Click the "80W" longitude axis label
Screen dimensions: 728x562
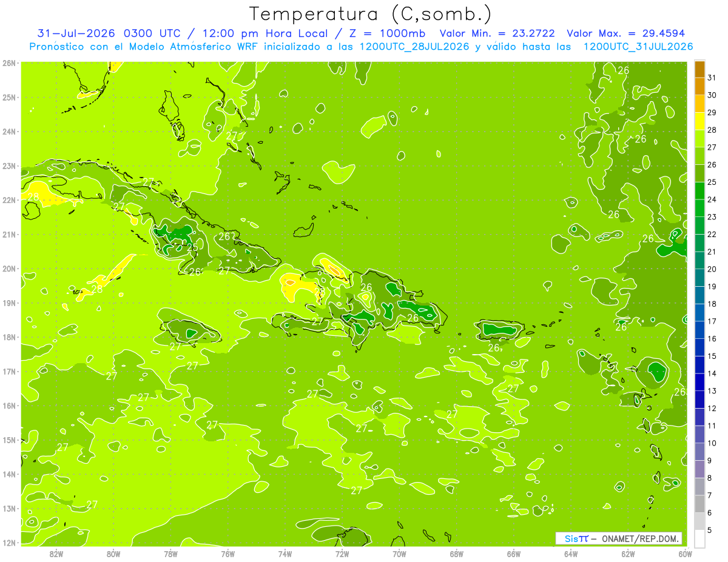113,554
